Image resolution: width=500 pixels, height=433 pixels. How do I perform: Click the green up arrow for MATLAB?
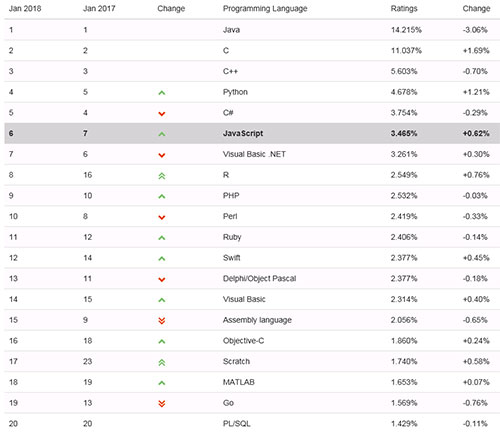(162, 383)
